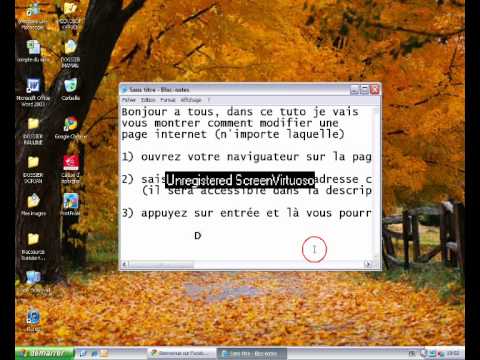Click the lone letter 'D' in Notepad
The width and height of the screenshot is (480, 360).
(x=198, y=236)
